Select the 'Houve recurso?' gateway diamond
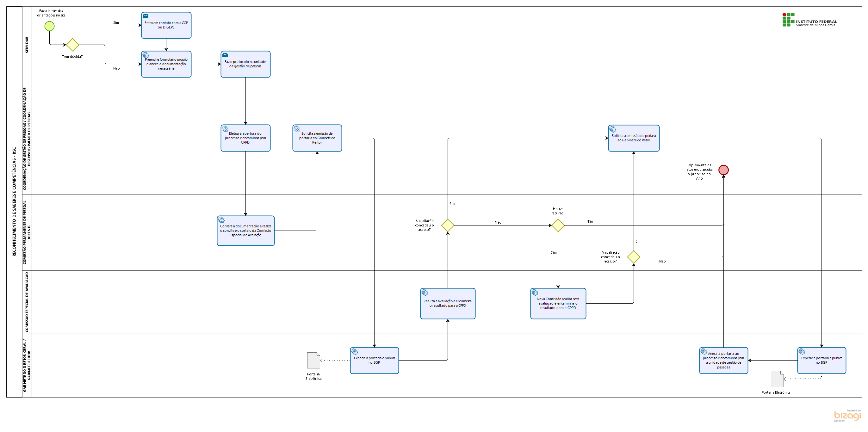Screen dimensions: 868x432 tap(558, 225)
